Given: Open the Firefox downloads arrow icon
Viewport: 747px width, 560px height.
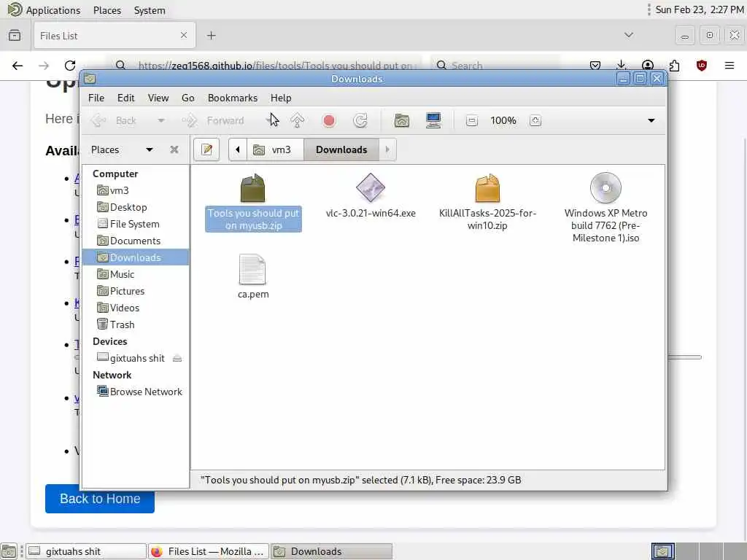Looking at the screenshot, I should [621, 66].
